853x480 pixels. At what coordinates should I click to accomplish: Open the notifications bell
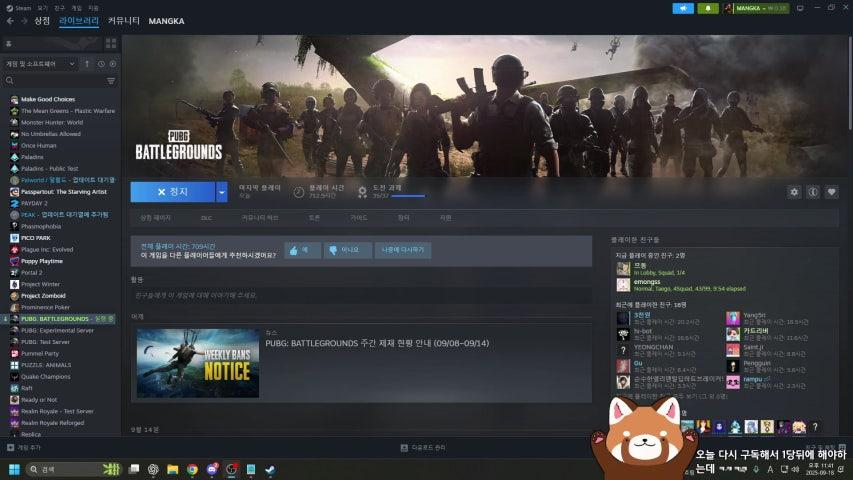click(708, 8)
